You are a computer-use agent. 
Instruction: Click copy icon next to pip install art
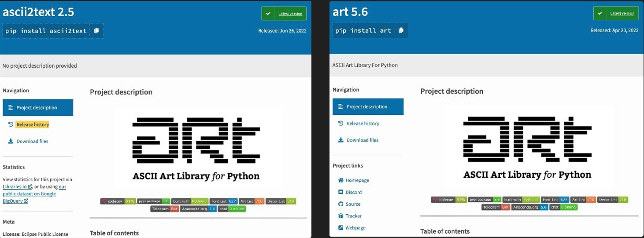(x=401, y=30)
